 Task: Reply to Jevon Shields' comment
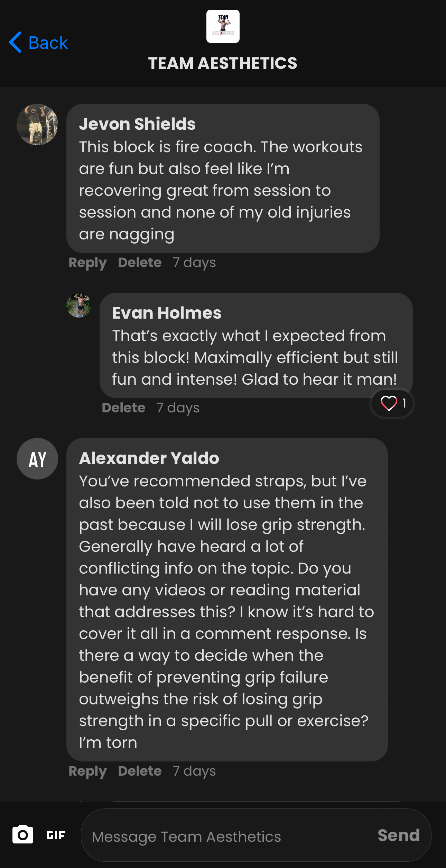pos(88,263)
